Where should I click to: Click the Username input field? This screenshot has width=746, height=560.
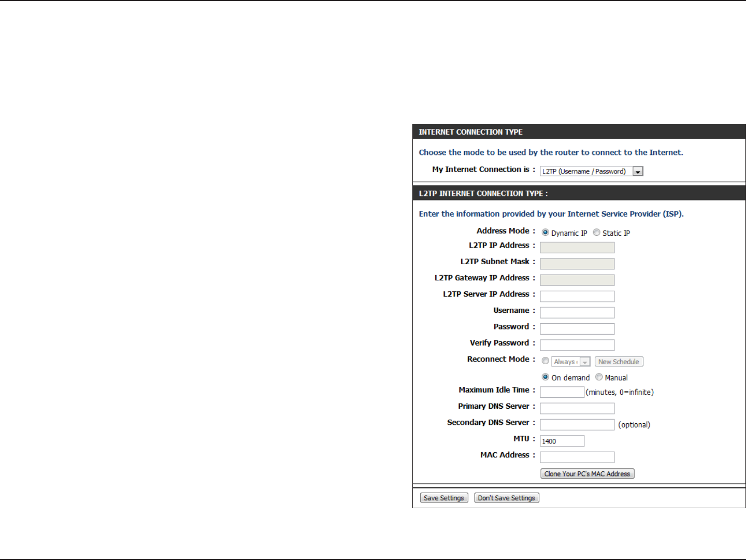[577, 312]
